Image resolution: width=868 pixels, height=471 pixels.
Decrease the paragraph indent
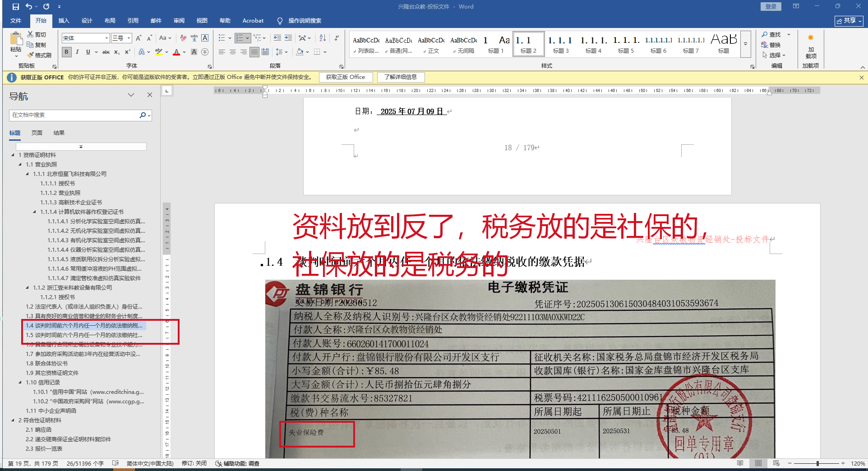click(x=277, y=38)
